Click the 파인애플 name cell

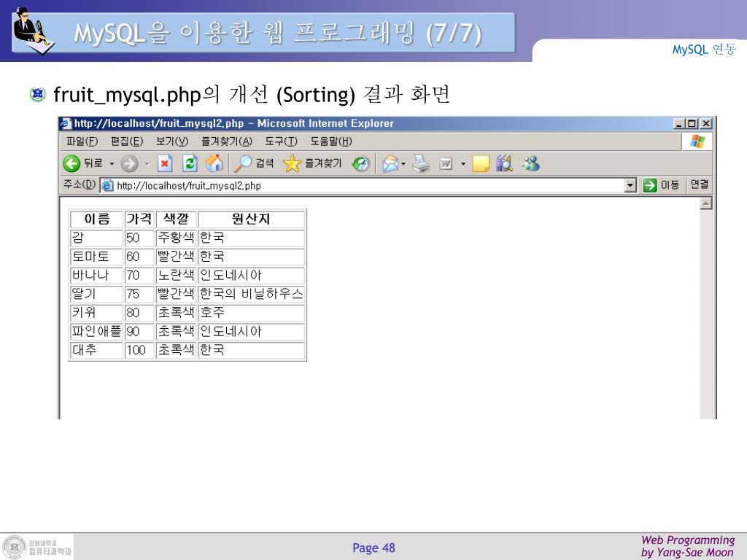pos(97,332)
